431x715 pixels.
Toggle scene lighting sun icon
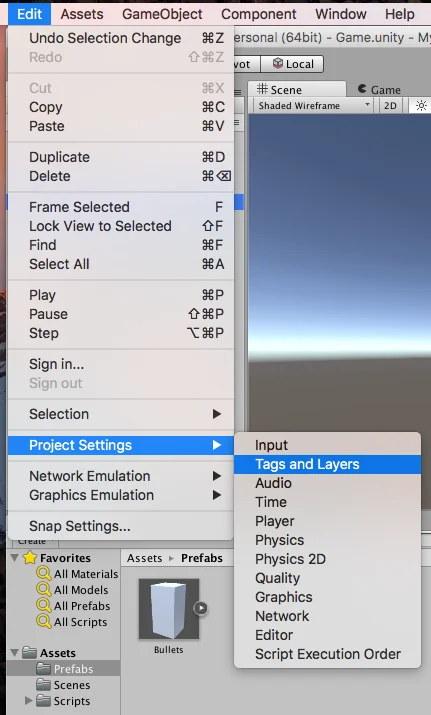[421, 106]
